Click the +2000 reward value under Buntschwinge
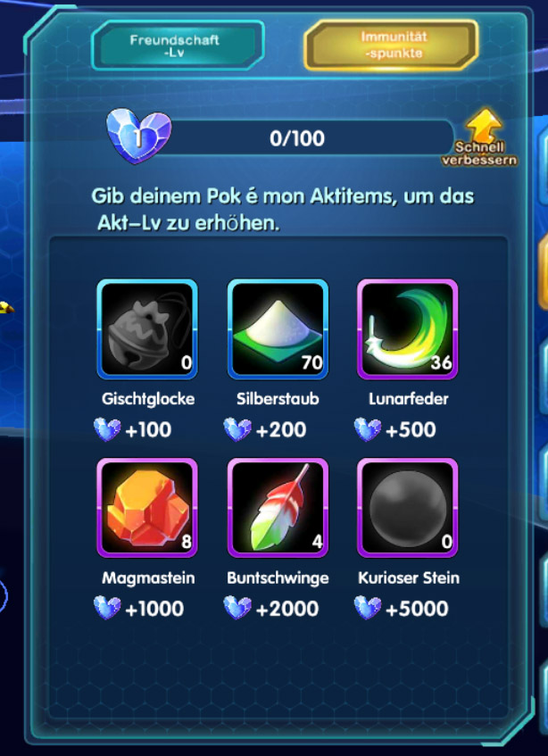The image size is (548, 756). pos(287,609)
